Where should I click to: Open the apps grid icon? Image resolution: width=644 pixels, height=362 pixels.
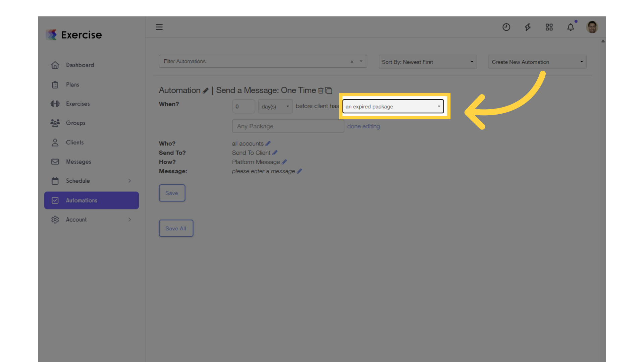(x=549, y=27)
